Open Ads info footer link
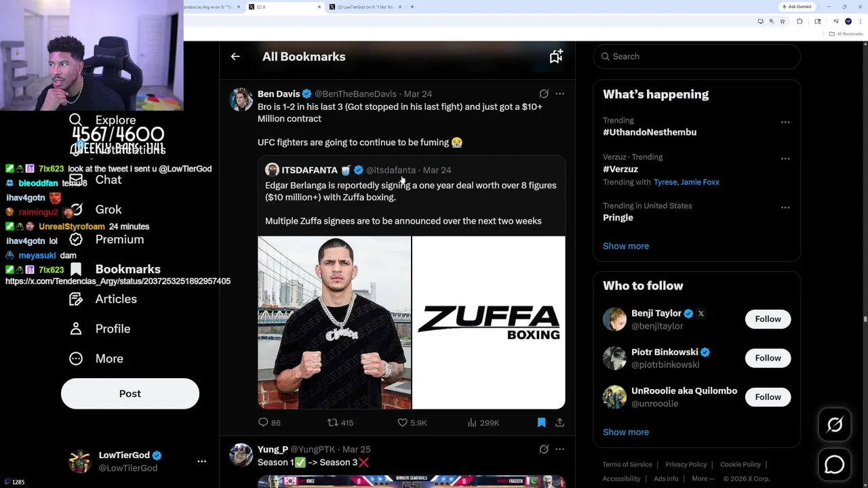Viewport: 868px width, 488px height. pos(666,479)
